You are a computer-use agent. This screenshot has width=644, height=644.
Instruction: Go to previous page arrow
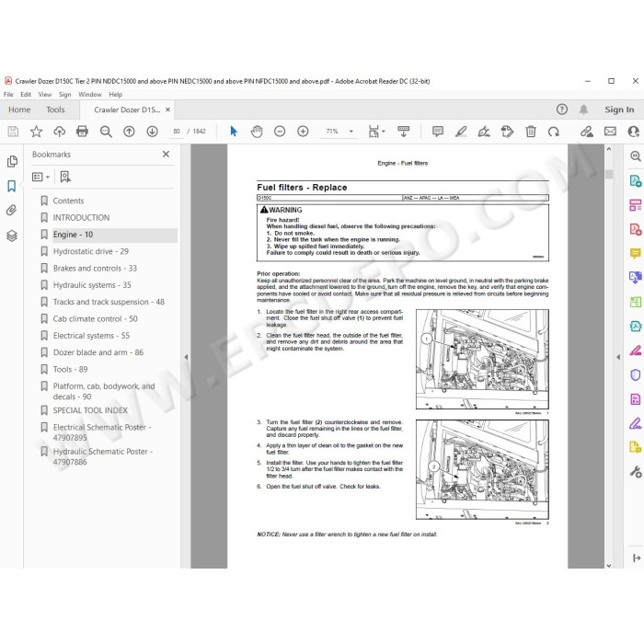click(x=129, y=132)
